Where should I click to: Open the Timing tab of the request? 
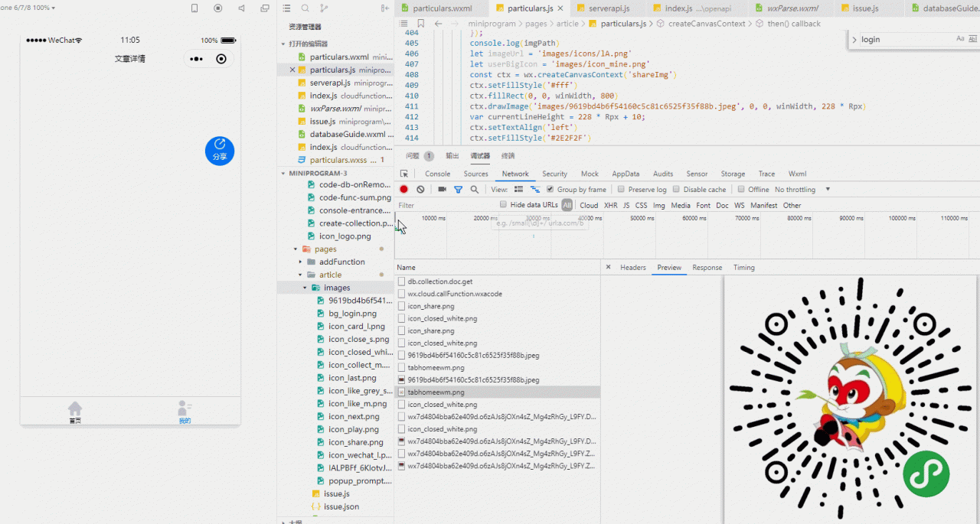tap(743, 268)
